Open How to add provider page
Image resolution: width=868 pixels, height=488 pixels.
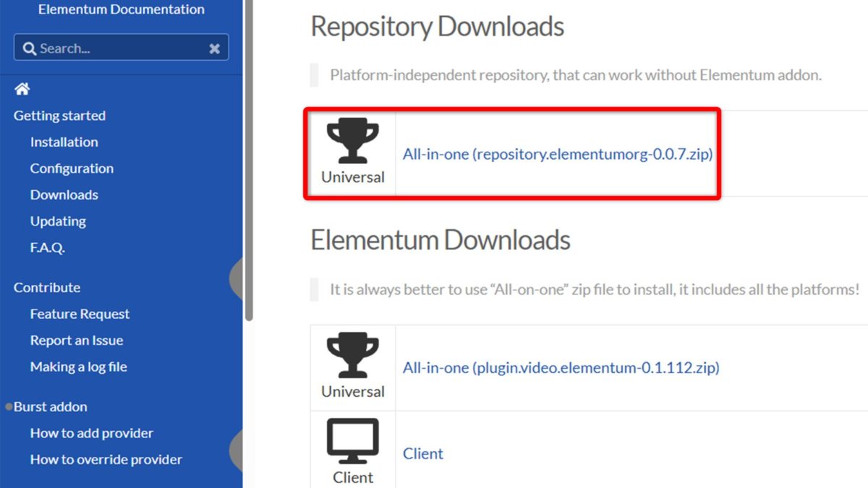tap(92, 433)
